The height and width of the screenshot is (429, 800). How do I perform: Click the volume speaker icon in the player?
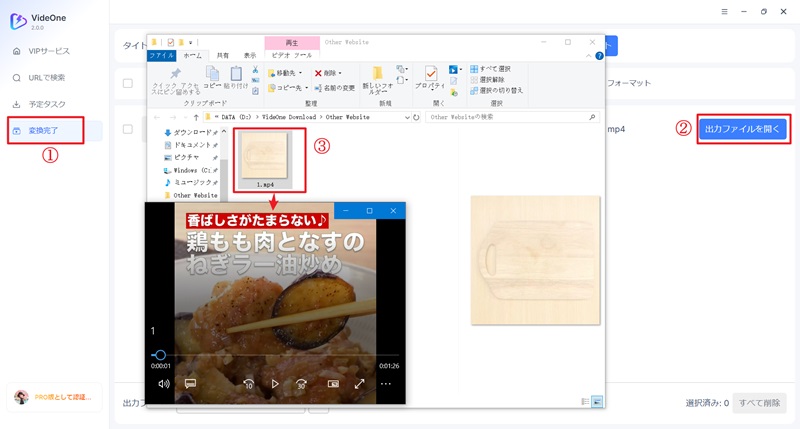click(164, 384)
